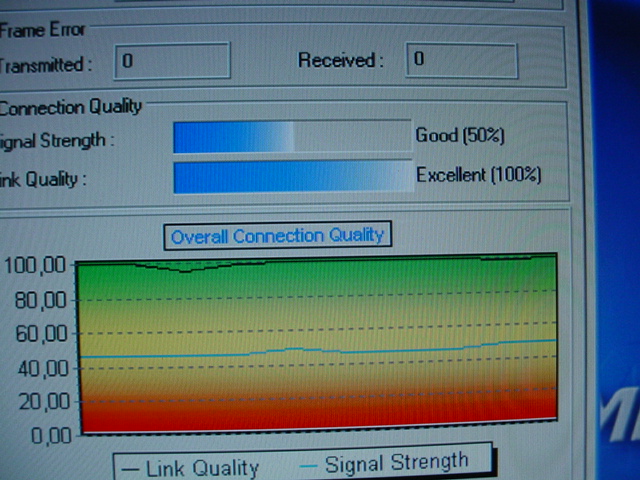This screenshot has height=480, width=640.
Task: Click the Link Quality progress bar
Action: [293, 177]
